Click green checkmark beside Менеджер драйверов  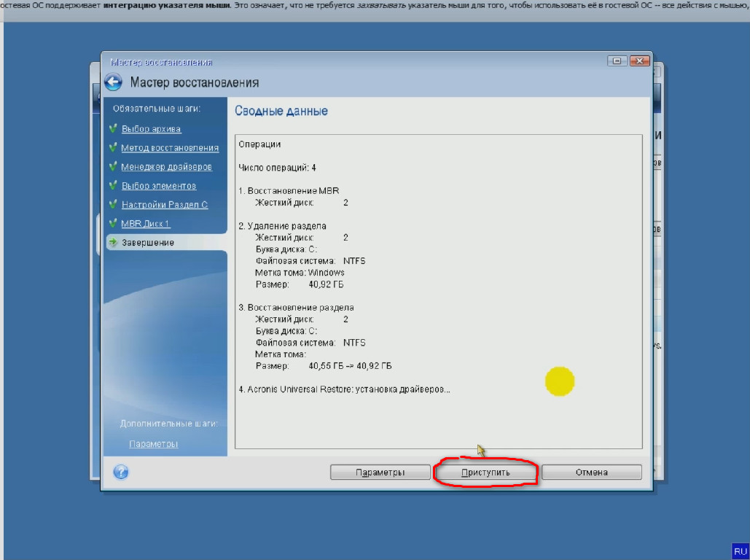[x=113, y=167]
